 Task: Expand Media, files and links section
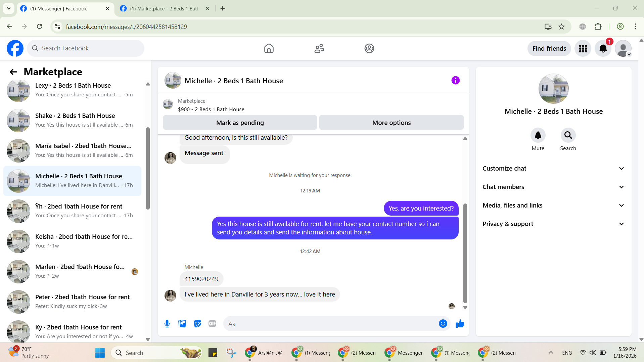553,206
